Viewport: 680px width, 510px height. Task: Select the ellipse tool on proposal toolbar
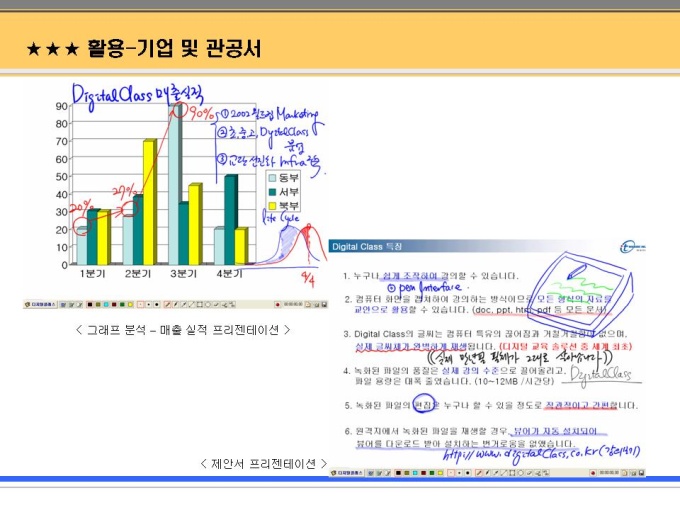(521, 473)
